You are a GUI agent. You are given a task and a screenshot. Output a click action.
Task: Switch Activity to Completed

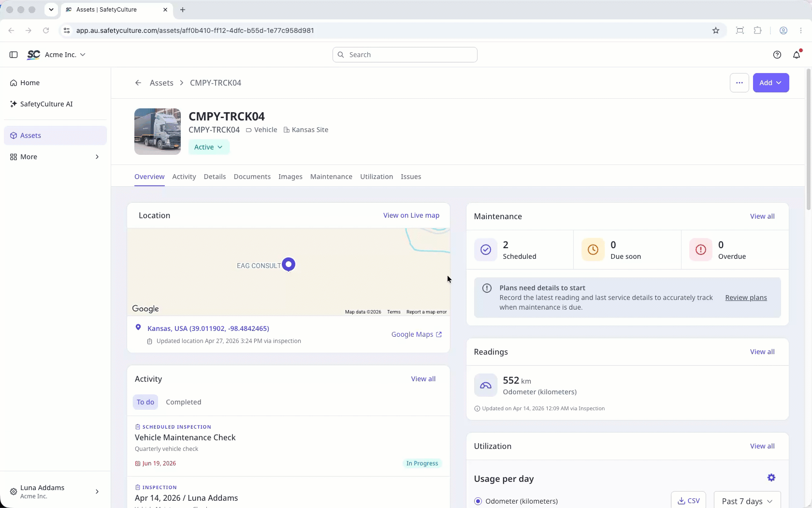tap(184, 402)
